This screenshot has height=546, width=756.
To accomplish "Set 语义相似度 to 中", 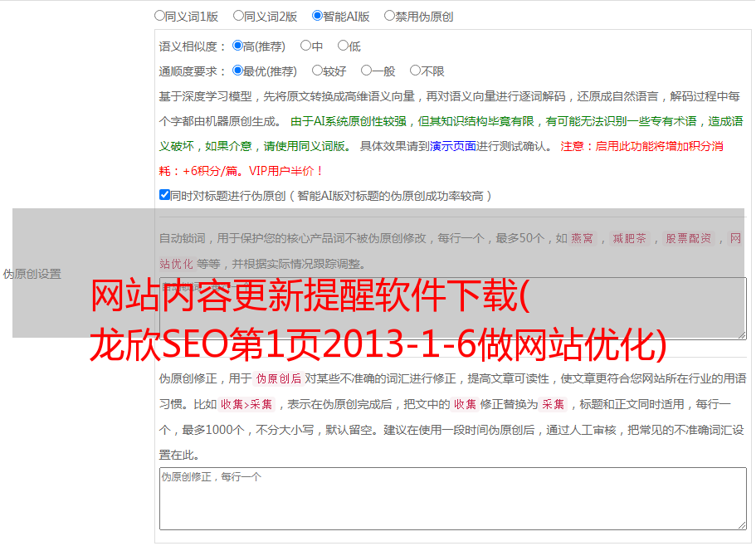I will (305, 46).
